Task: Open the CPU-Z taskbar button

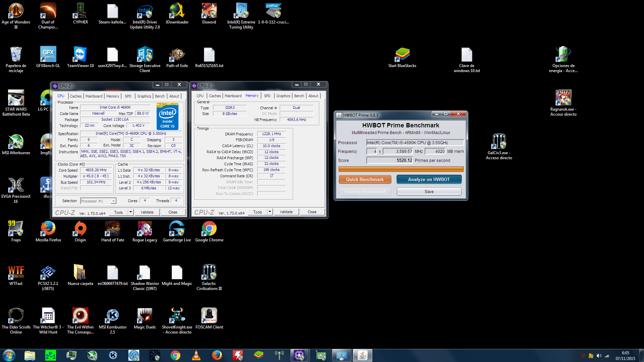Action: pyautogui.click(x=299, y=355)
